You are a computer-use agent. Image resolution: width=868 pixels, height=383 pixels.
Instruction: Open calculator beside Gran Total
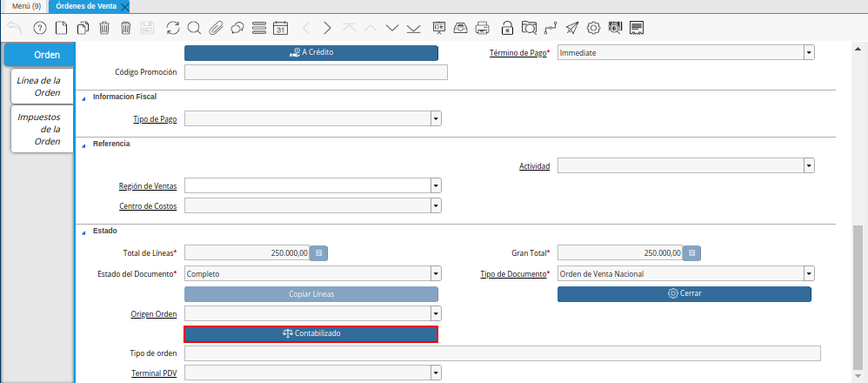[692, 253]
